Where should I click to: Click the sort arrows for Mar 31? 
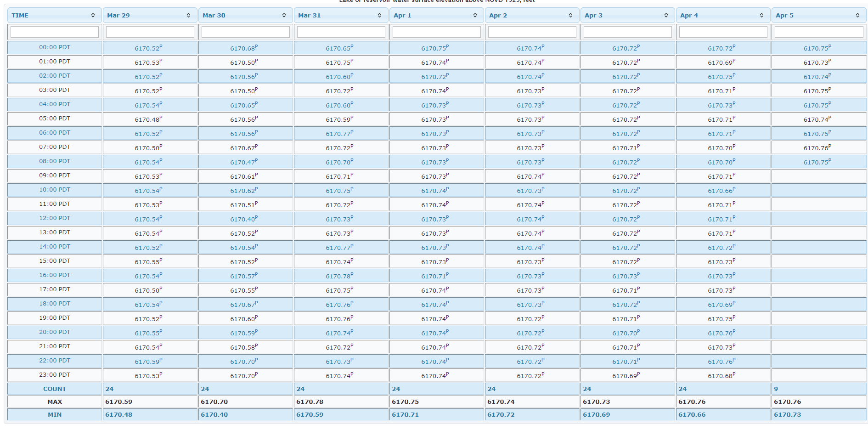point(379,16)
